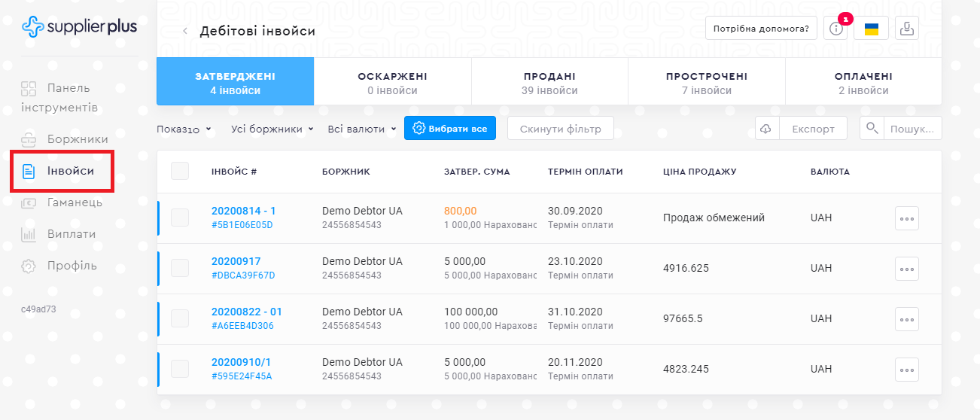This screenshot has height=420, width=980.
Task: Open the ПРОСТРОЧЕНІ invoices tab
Action: pyautogui.click(x=706, y=83)
